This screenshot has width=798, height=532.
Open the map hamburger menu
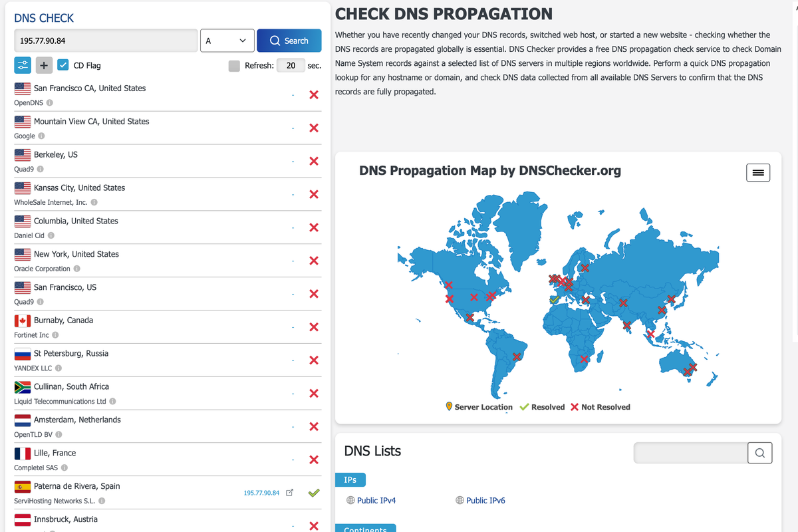[x=757, y=173]
